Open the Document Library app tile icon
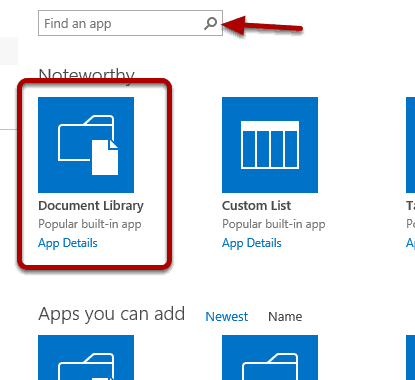 point(86,145)
